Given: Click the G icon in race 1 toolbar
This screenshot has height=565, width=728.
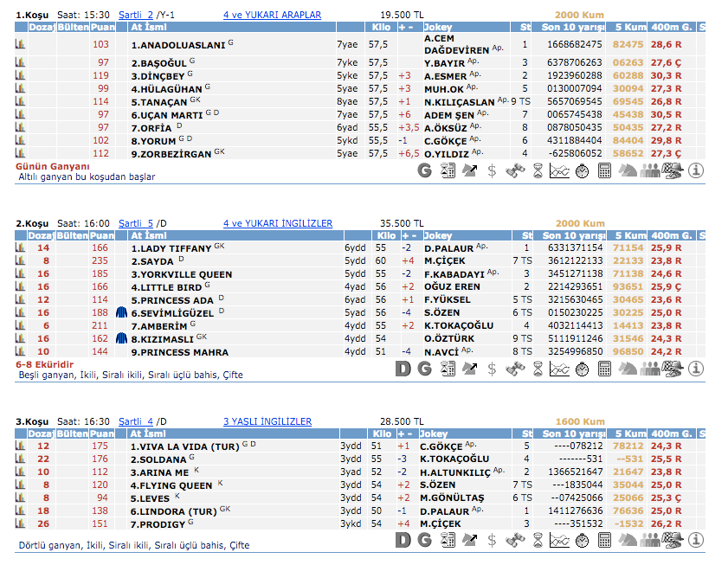Looking at the screenshot, I should point(424,170).
